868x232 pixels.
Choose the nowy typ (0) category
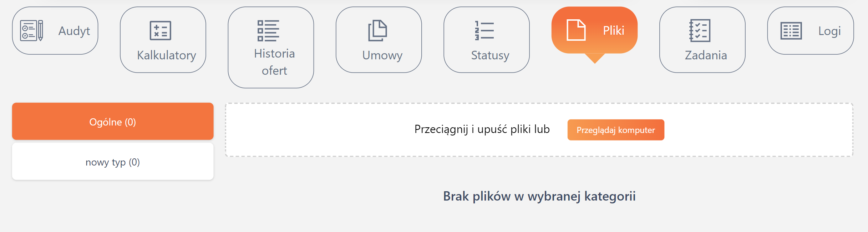click(113, 162)
